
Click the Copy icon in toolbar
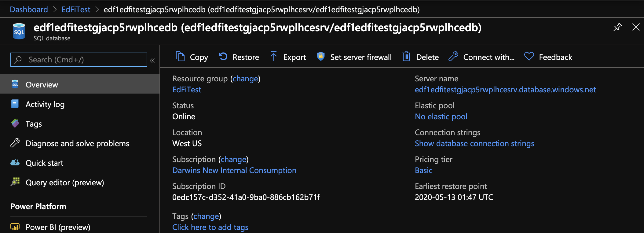(x=180, y=57)
